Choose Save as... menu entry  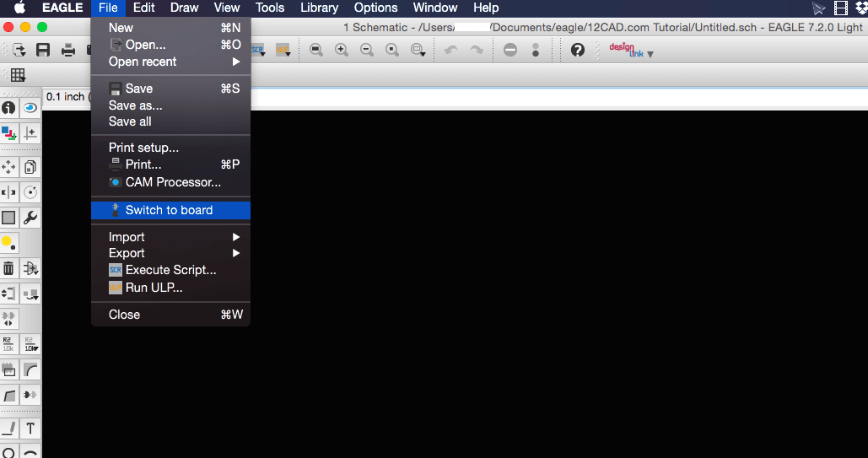click(x=170, y=105)
